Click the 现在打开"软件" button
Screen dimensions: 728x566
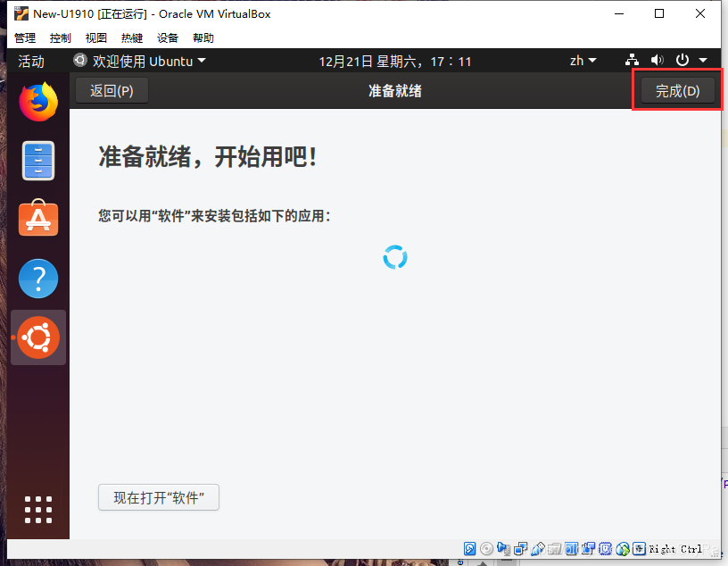(158, 498)
